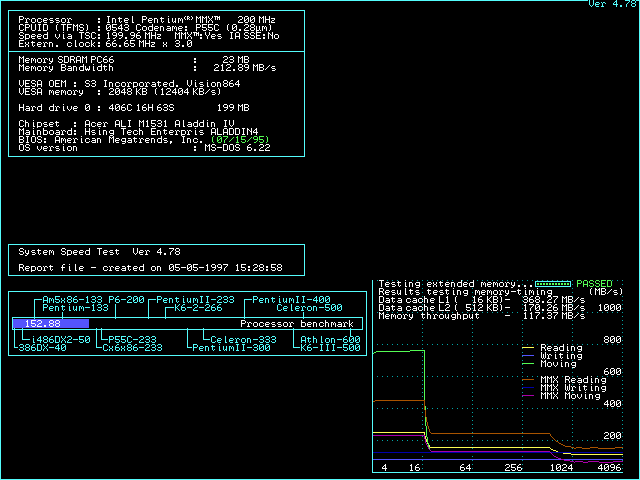
Task: Select the 'MS-DOS 6.22' OS version
Action: tap(237, 148)
